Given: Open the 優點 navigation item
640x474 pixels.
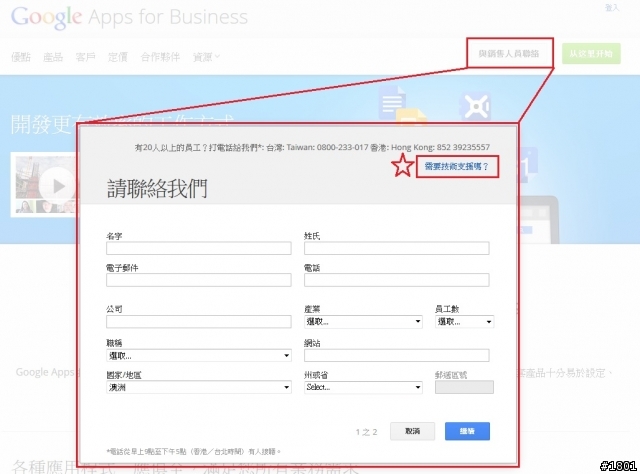Looking at the screenshot, I should pyautogui.click(x=21, y=57).
